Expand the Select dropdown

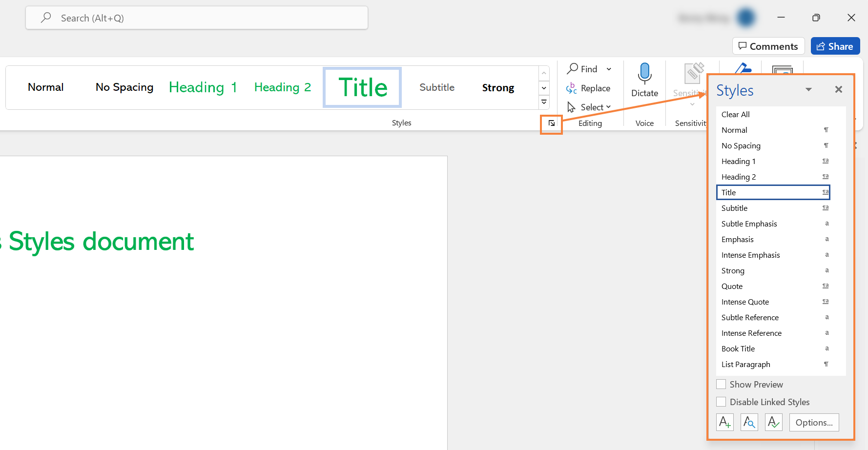[608, 107]
